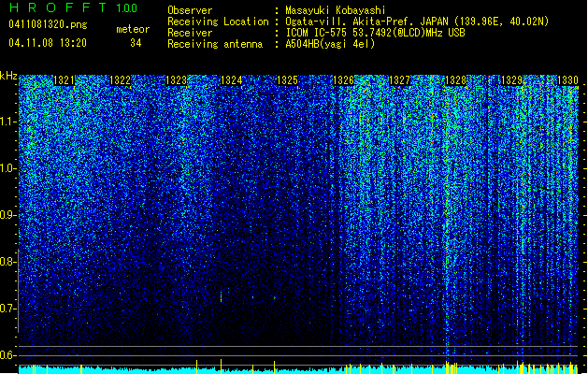Click the 1.0 frequency axis label
Image resolution: width=588 pixels, height=374 pixels.
tap(8, 168)
